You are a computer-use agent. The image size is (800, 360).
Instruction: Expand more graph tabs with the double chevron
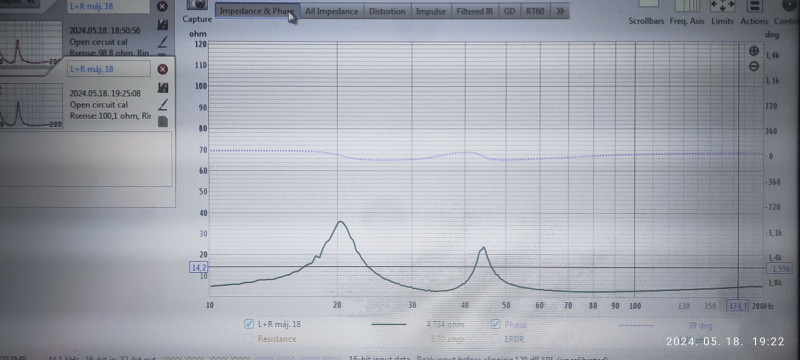[x=560, y=11]
